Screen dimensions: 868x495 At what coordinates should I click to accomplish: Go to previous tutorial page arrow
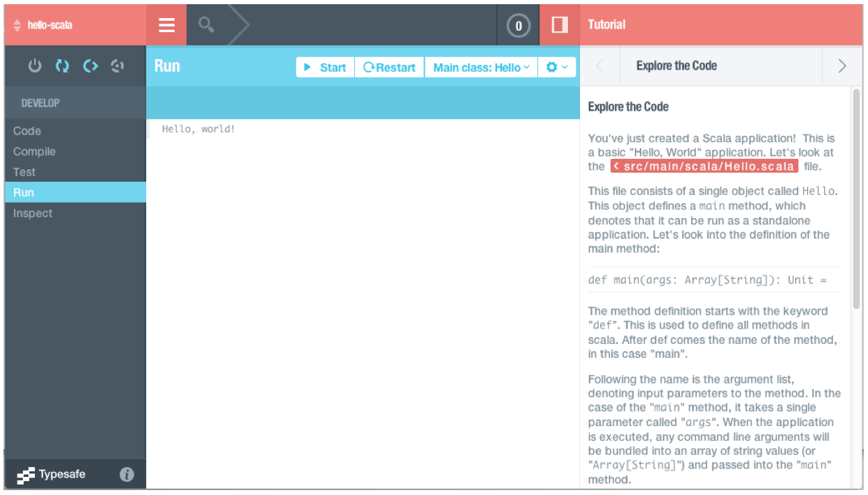coord(600,66)
